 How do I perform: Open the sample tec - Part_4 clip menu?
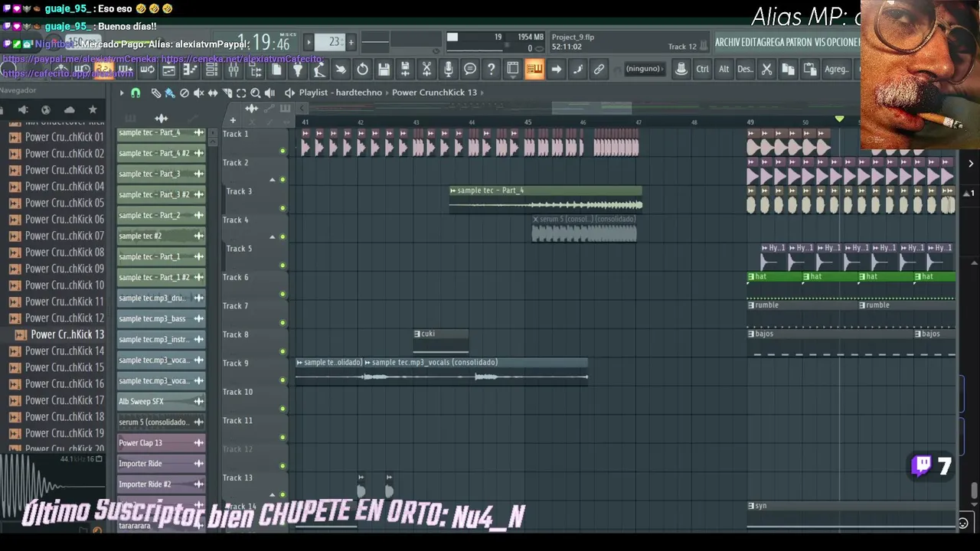coord(453,191)
